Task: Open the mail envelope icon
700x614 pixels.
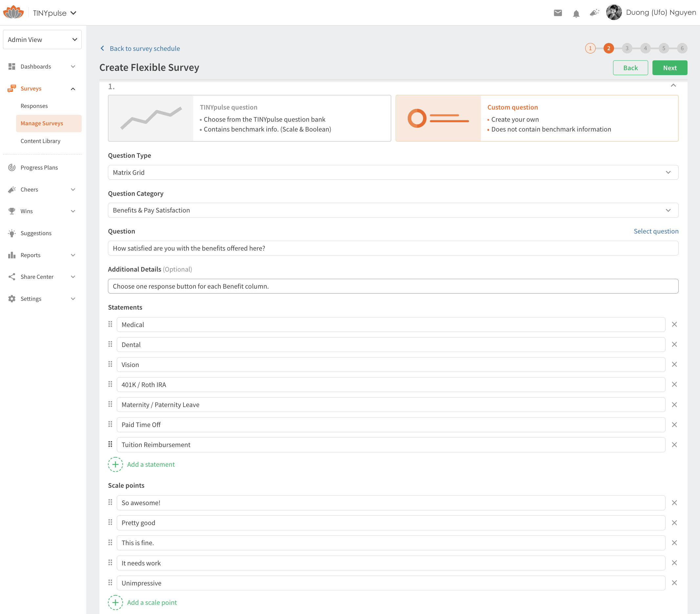Action: (x=558, y=13)
